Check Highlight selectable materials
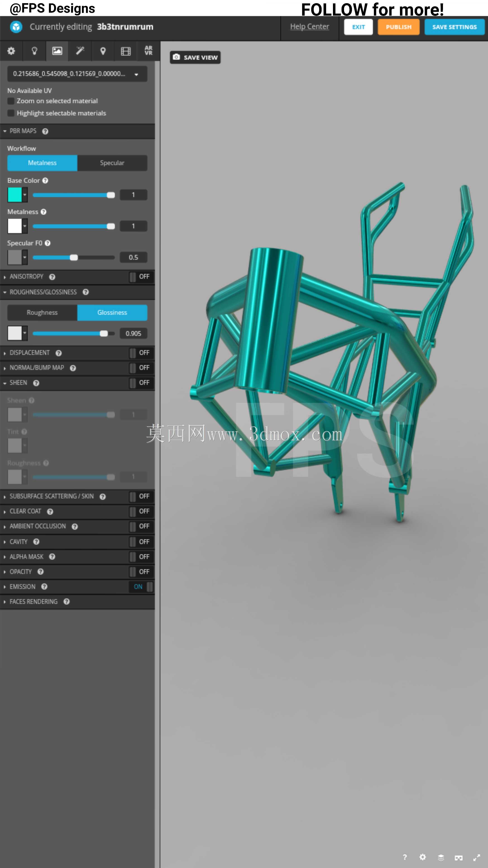Image resolution: width=488 pixels, height=868 pixels. [11, 113]
